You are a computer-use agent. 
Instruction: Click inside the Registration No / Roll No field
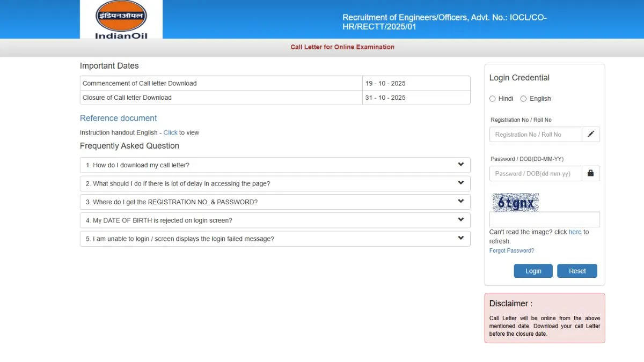pyautogui.click(x=535, y=134)
